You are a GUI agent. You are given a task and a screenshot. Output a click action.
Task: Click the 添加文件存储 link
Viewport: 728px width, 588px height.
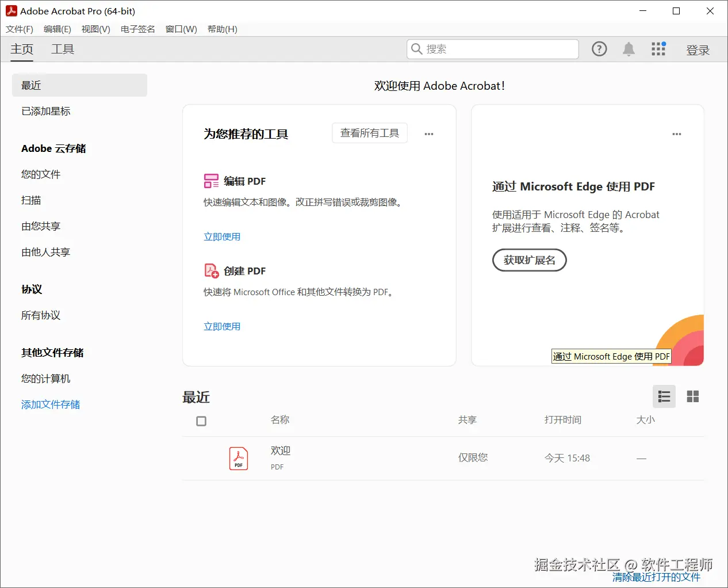[x=51, y=404]
